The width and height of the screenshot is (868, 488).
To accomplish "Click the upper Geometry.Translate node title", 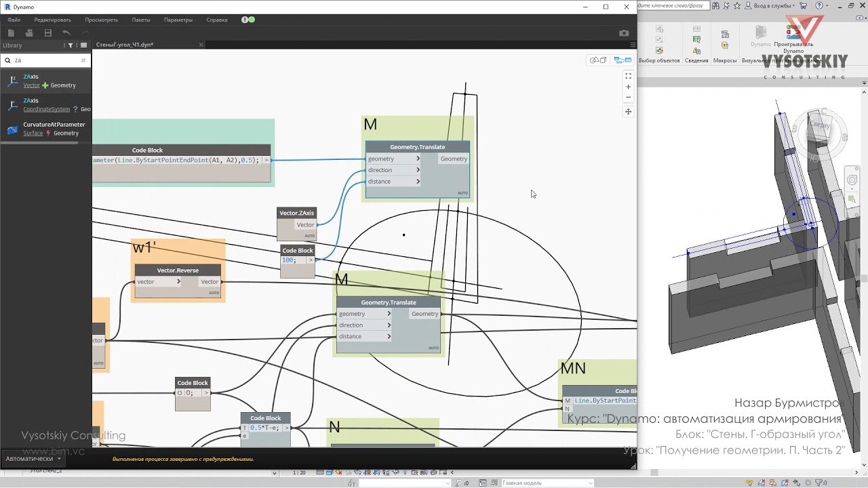I will (418, 147).
